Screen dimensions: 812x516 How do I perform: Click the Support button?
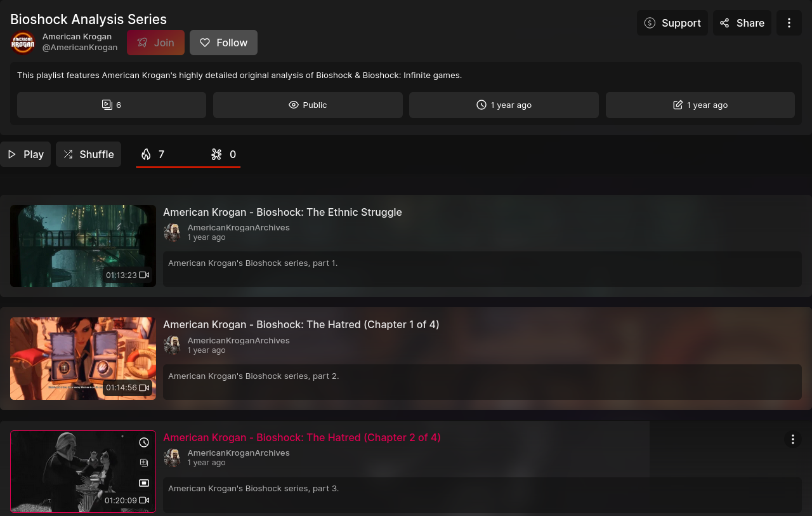tap(672, 23)
